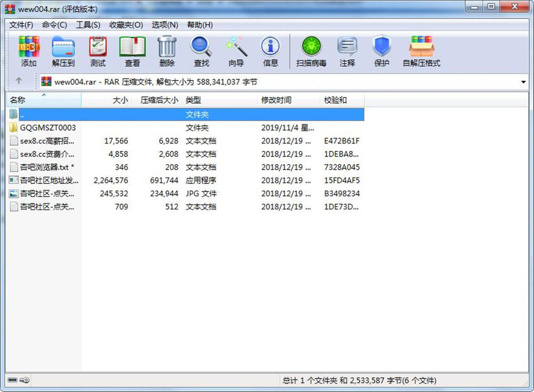Click checksum value E472B61F
534x392 pixels.
[x=342, y=141]
